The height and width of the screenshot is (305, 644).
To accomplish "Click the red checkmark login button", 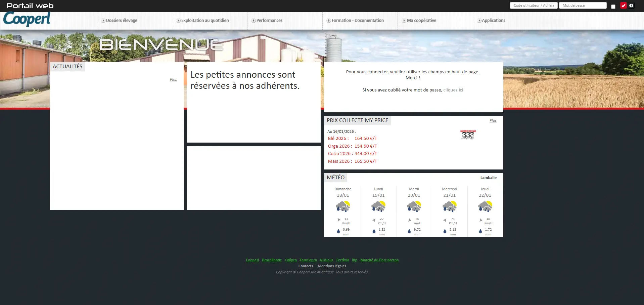I will point(623,5).
